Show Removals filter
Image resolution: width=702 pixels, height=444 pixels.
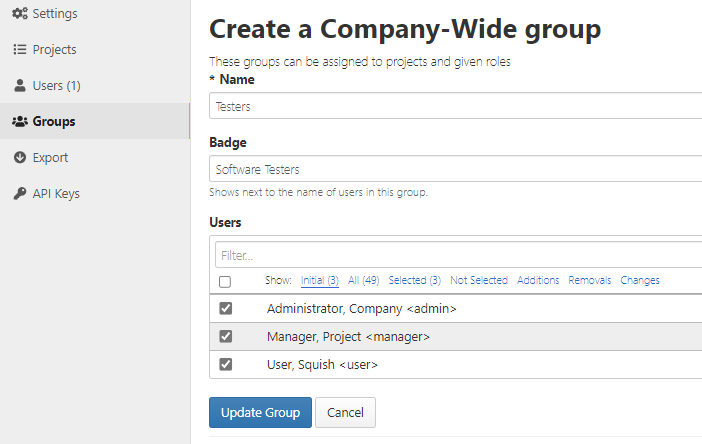click(590, 280)
